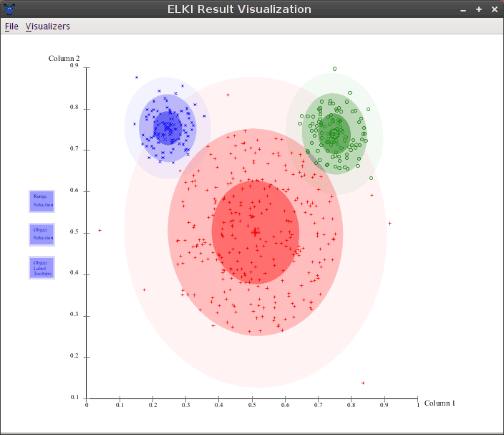Open the Visualizers menu
Viewport: 504px width, 435px height.
click(48, 27)
